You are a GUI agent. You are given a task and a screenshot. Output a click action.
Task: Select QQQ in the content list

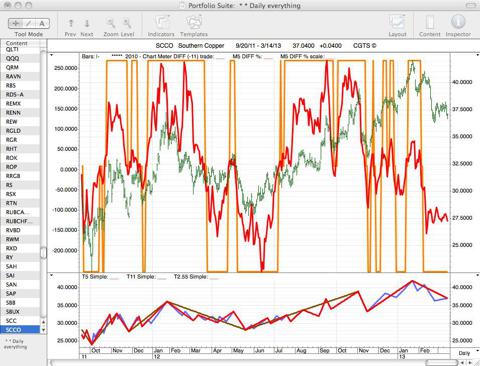click(20, 58)
